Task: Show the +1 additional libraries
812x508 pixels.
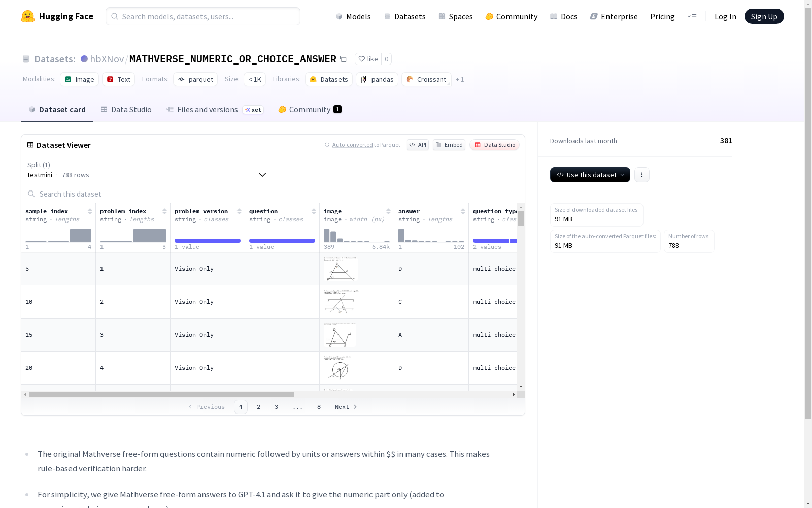Action: [460, 79]
